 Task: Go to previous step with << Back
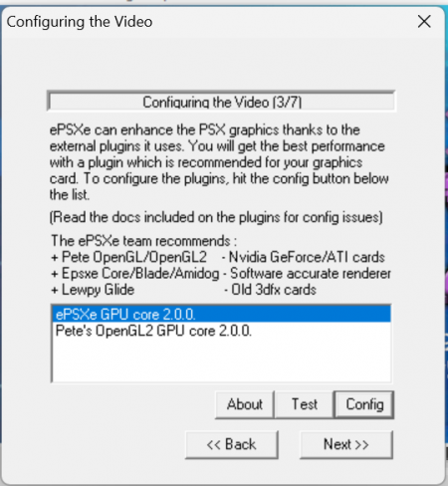[231, 444]
